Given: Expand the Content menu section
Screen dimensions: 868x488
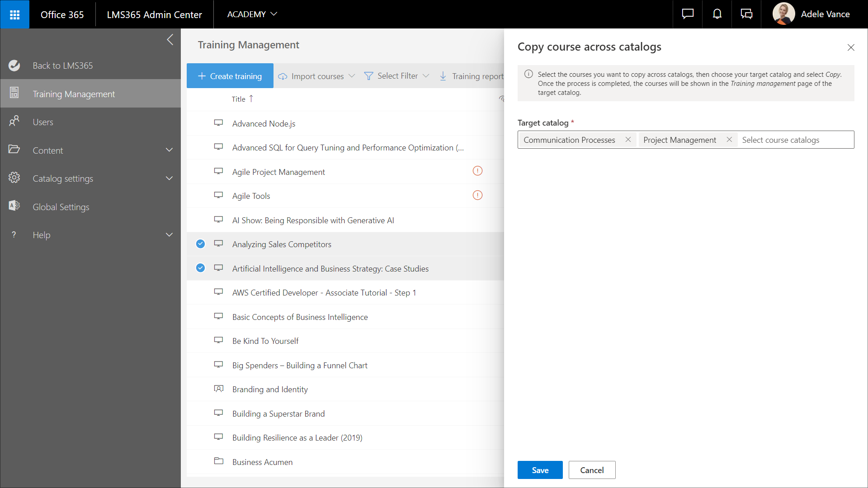Looking at the screenshot, I should click(169, 150).
